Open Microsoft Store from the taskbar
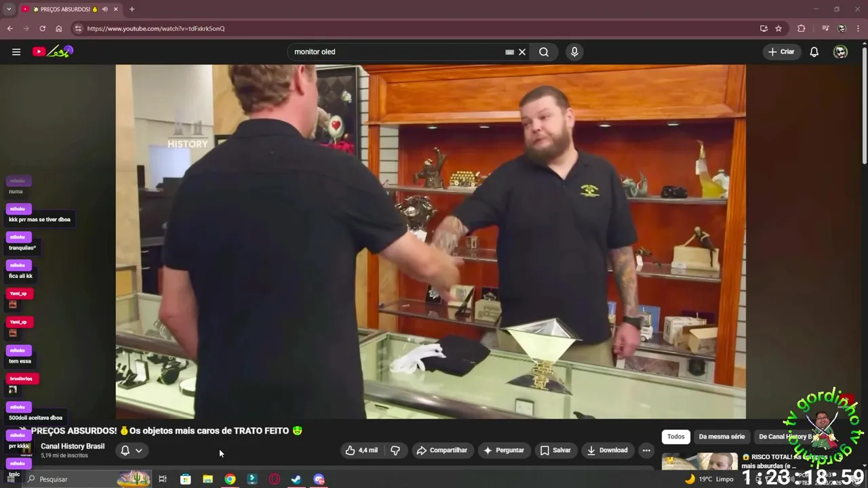The width and height of the screenshot is (868, 488). 185,479
